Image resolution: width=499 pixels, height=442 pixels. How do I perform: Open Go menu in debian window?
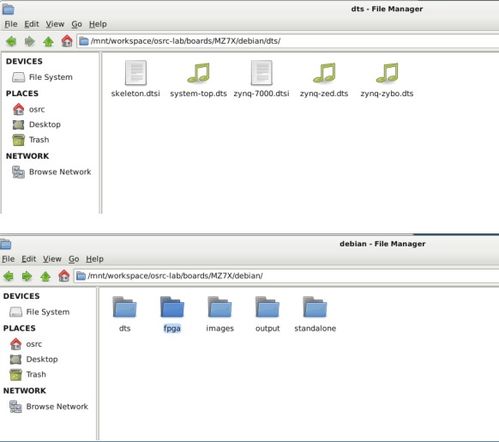[x=74, y=259]
